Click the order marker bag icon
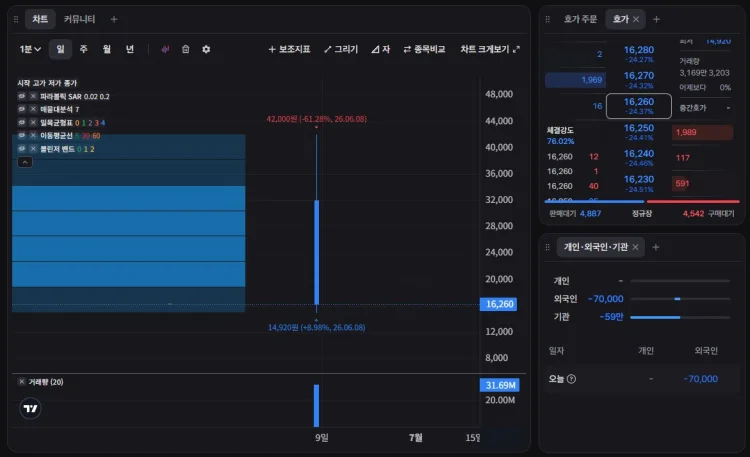This screenshot has width=750, height=457. [186, 49]
